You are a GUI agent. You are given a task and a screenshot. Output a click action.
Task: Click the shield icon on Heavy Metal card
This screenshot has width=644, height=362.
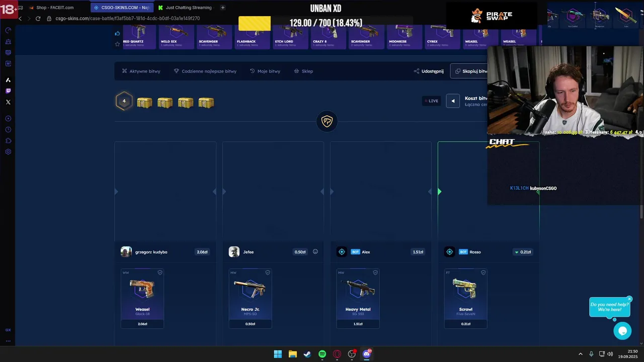375,273
